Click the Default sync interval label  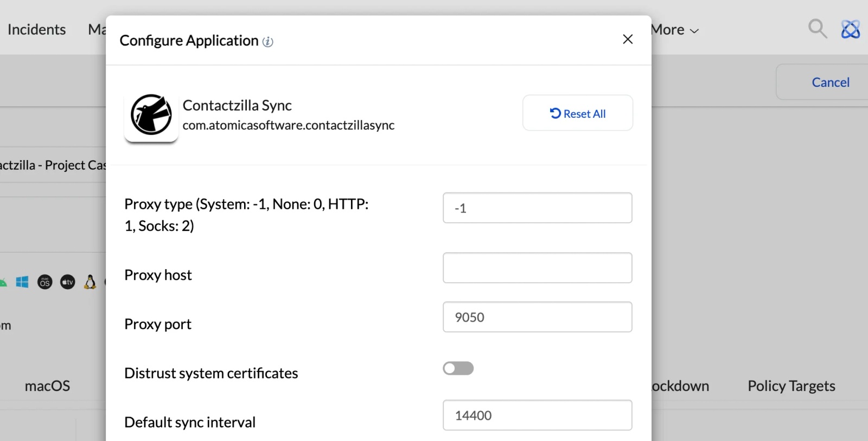[190, 422]
